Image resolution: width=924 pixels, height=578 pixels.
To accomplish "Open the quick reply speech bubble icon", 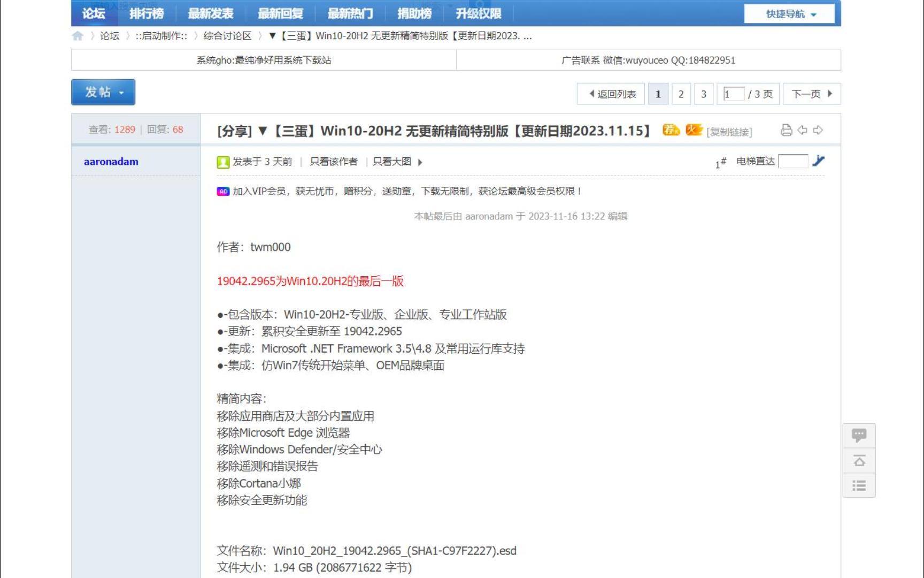I will click(859, 435).
